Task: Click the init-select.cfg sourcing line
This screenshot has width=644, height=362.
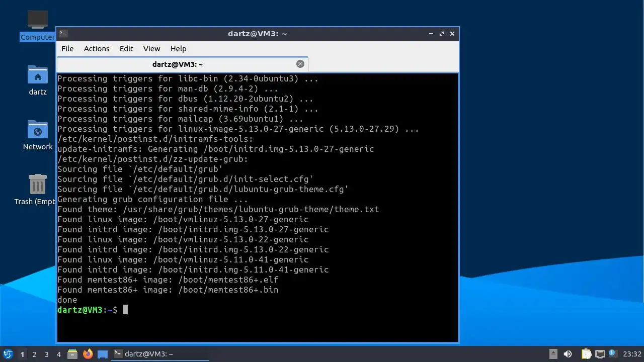Action: click(185, 179)
